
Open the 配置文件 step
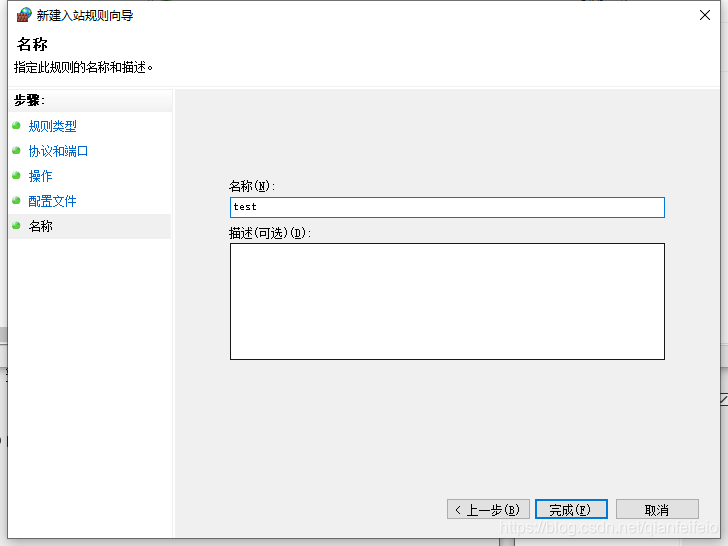pyautogui.click(x=52, y=201)
